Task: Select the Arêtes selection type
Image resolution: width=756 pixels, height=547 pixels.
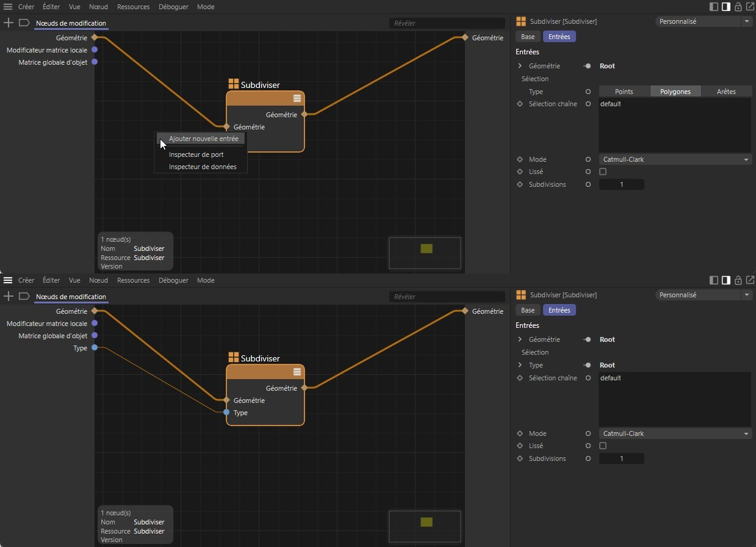Action: 725,92
